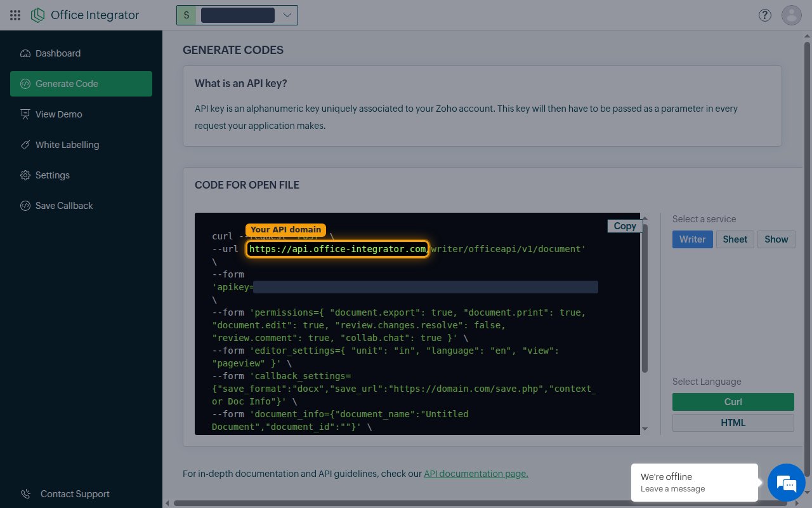The height and width of the screenshot is (508, 812).
Task: Click the 'Select Language' label
Action: 707,382
